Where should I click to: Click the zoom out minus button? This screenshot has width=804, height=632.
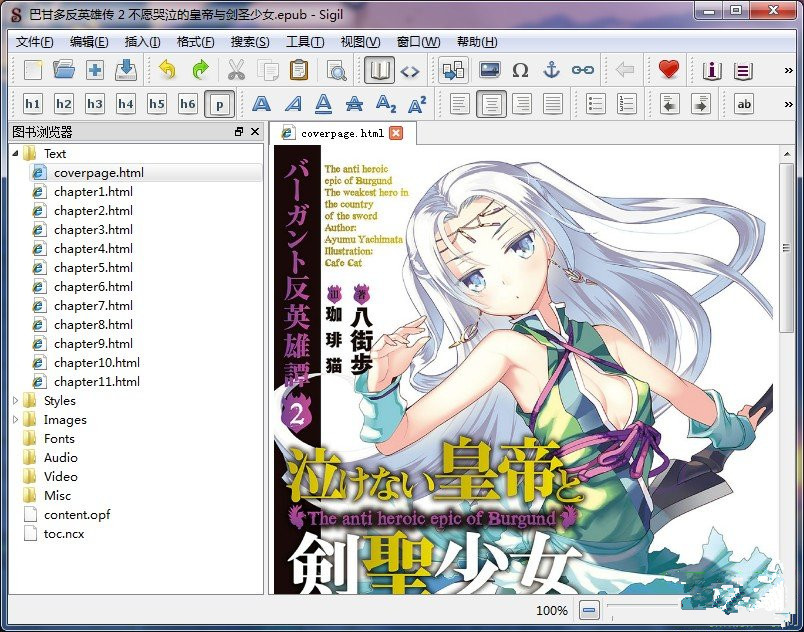[590, 610]
